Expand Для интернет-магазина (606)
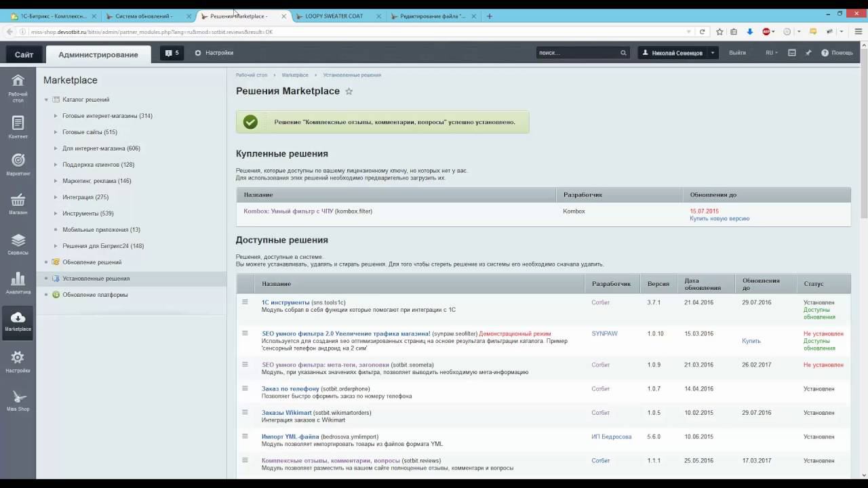 tap(56, 148)
